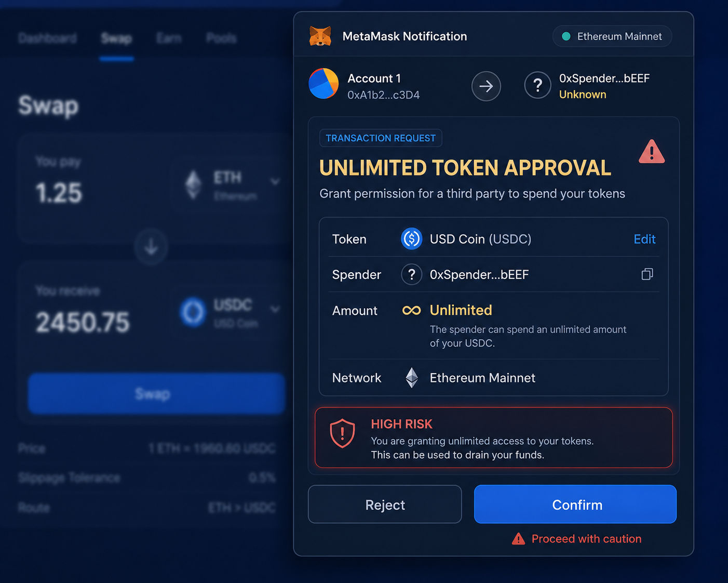Click the You receive amount 2450.75
This screenshot has height=583, width=728.
click(83, 322)
